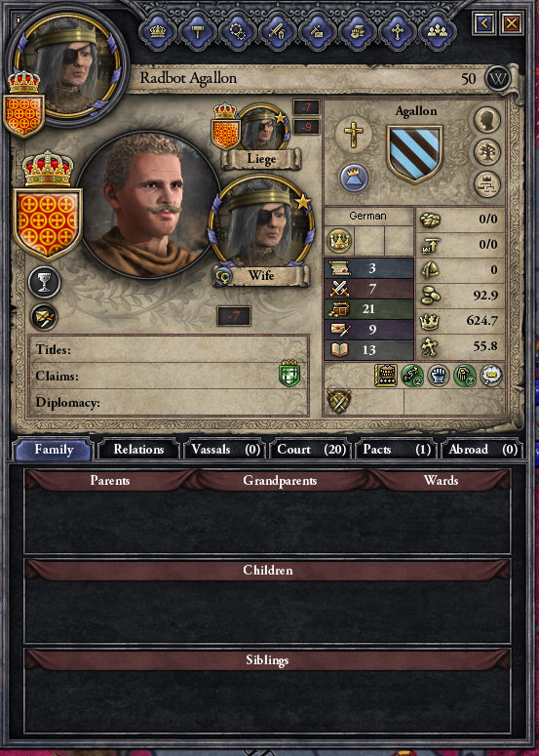The height and width of the screenshot is (756, 539).
Task: Click the Liege portrait label
Action: [261, 159]
